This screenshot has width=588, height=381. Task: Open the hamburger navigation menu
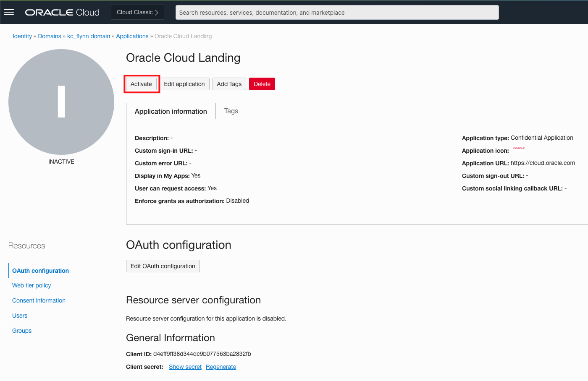click(x=9, y=12)
